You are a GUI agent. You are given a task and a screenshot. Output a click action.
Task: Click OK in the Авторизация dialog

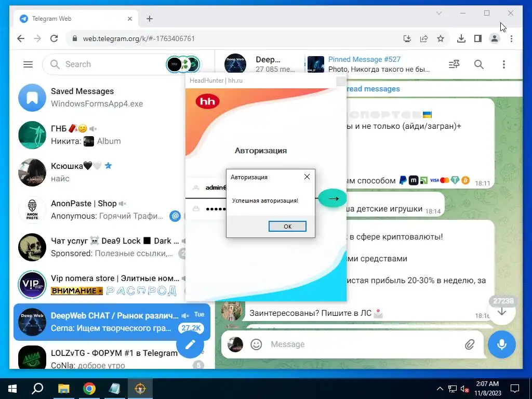click(287, 227)
